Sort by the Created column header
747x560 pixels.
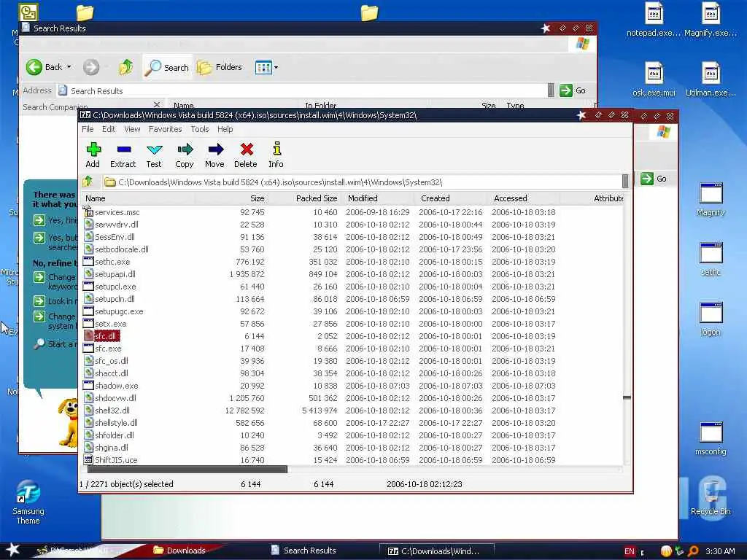450,198
